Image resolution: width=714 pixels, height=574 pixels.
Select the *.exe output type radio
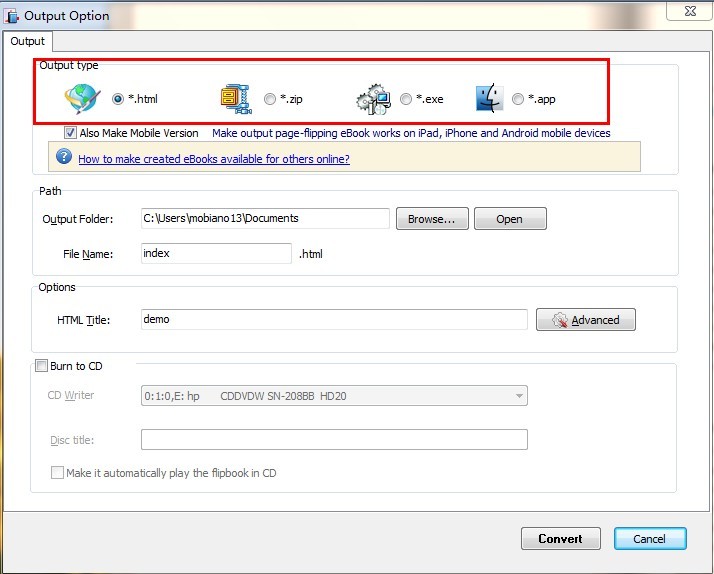point(406,99)
